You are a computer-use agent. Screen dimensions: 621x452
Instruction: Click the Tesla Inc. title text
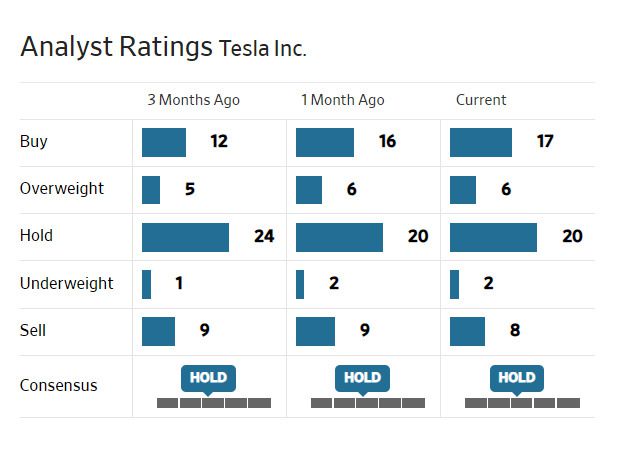pyautogui.click(x=262, y=48)
